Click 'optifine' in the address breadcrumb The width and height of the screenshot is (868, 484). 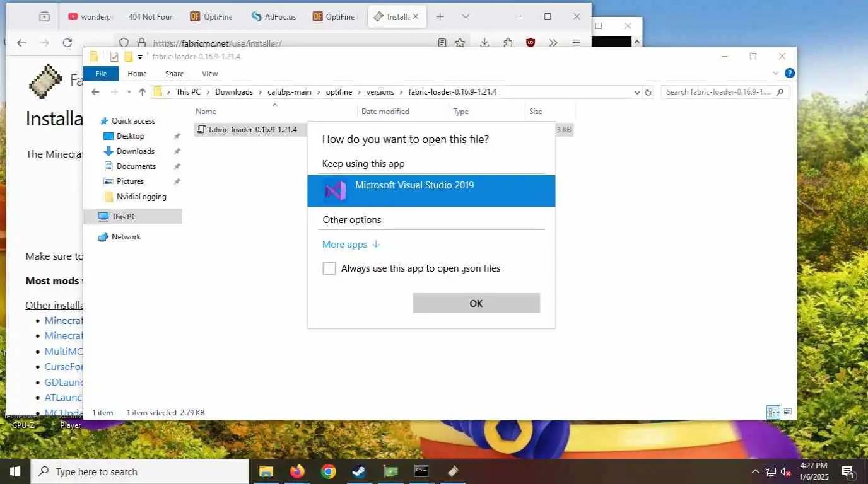click(x=339, y=92)
